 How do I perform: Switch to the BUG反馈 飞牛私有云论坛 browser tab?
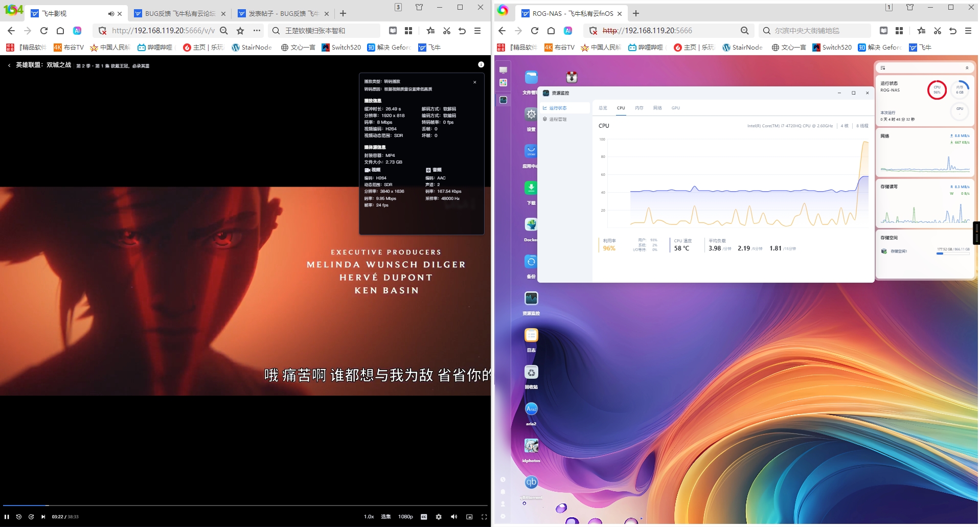[x=179, y=13]
